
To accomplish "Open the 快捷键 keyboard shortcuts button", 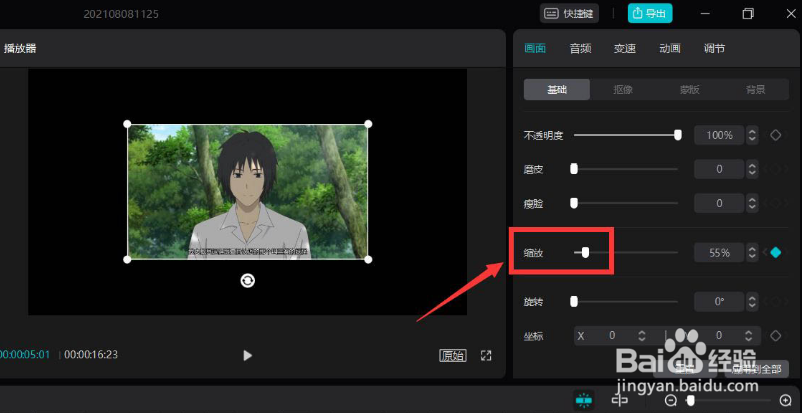I will [x=569, y=14].
